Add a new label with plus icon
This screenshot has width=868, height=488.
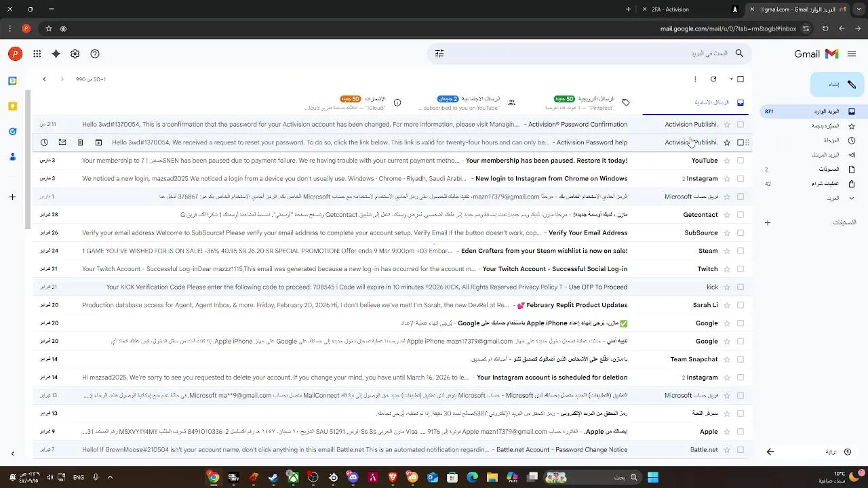pos(768,222)
